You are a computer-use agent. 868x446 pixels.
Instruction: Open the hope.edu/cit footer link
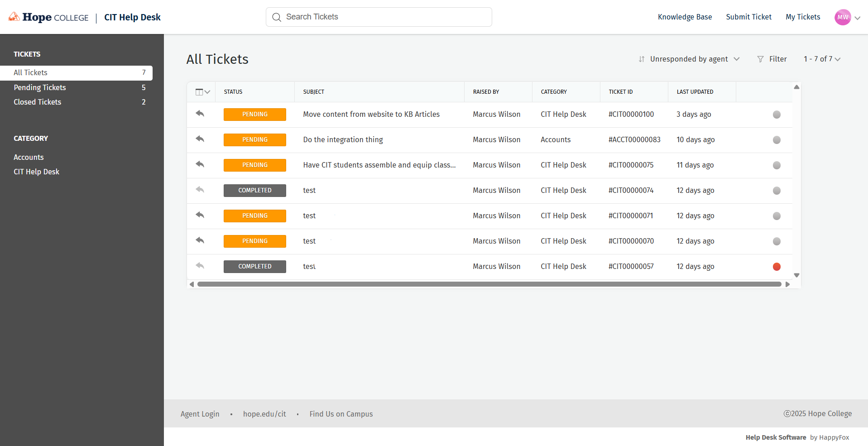tap(264, 414)
